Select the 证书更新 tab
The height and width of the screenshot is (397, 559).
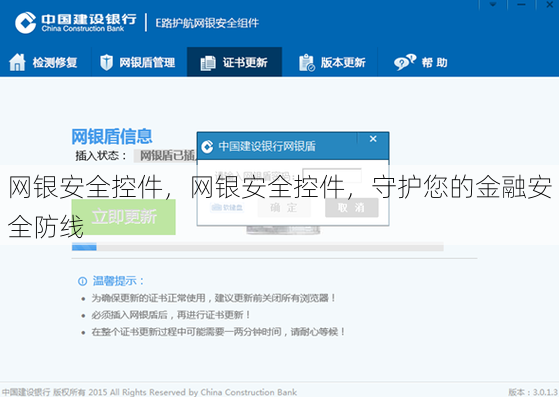tap(234, 62)
